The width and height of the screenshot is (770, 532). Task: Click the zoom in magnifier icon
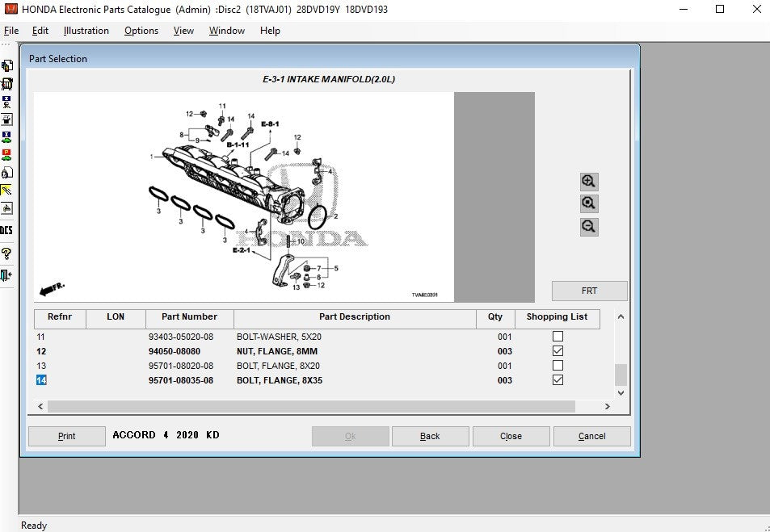(589, 181)
